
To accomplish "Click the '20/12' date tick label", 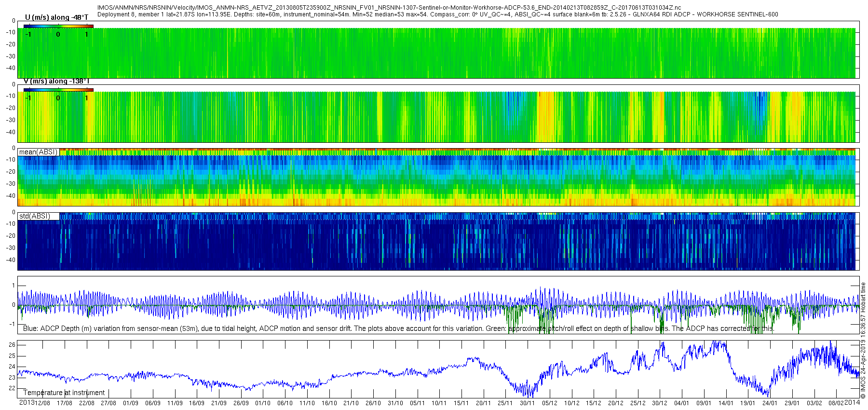I will (616, 403).
